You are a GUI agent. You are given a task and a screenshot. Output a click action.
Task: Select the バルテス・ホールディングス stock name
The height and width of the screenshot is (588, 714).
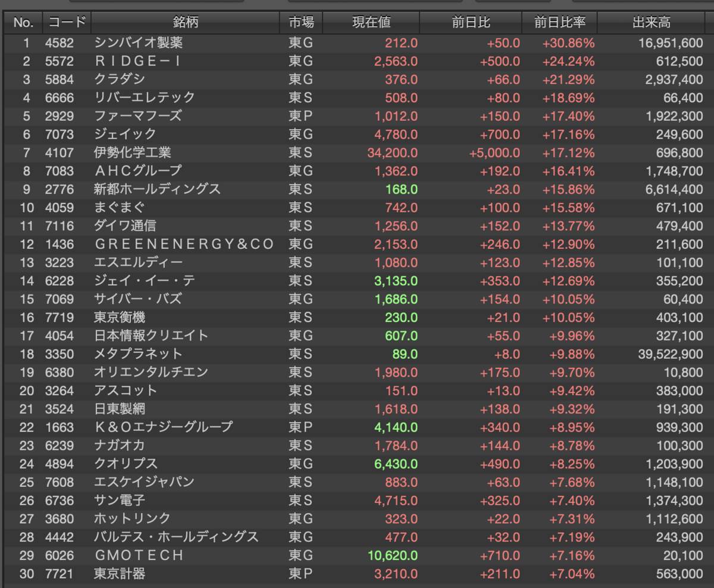point(176,537)
